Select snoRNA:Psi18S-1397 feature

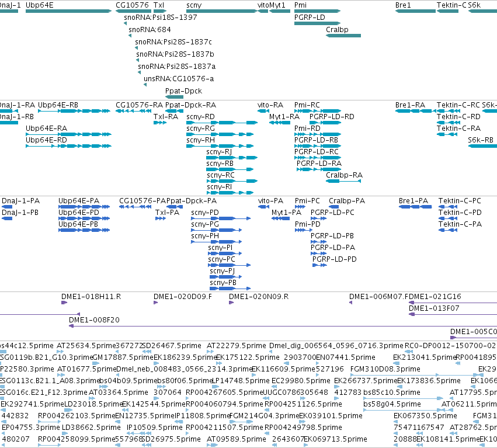click(126, 23)
